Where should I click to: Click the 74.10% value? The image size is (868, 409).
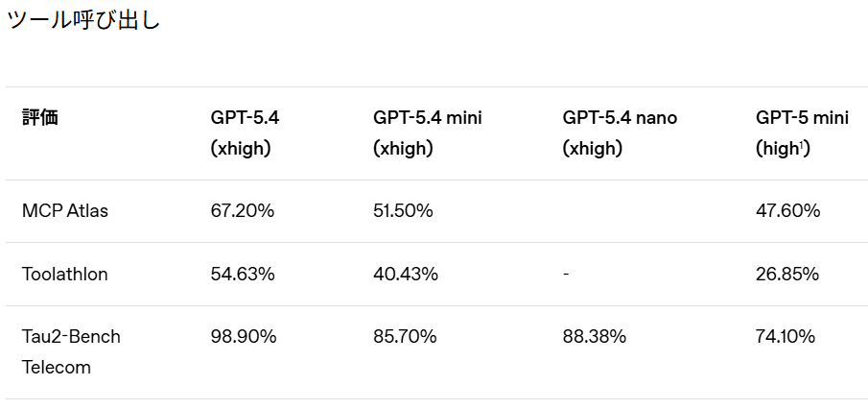(786, 337)
